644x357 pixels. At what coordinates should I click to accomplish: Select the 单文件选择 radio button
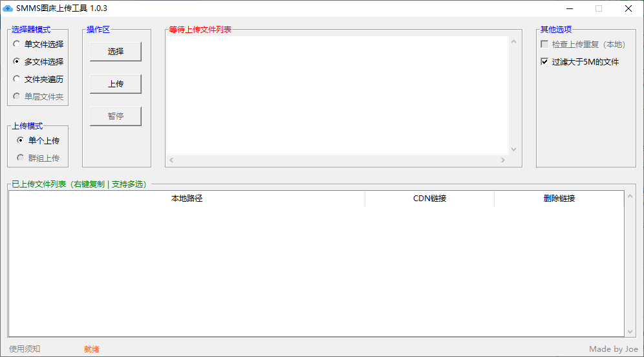click(38, 44)
